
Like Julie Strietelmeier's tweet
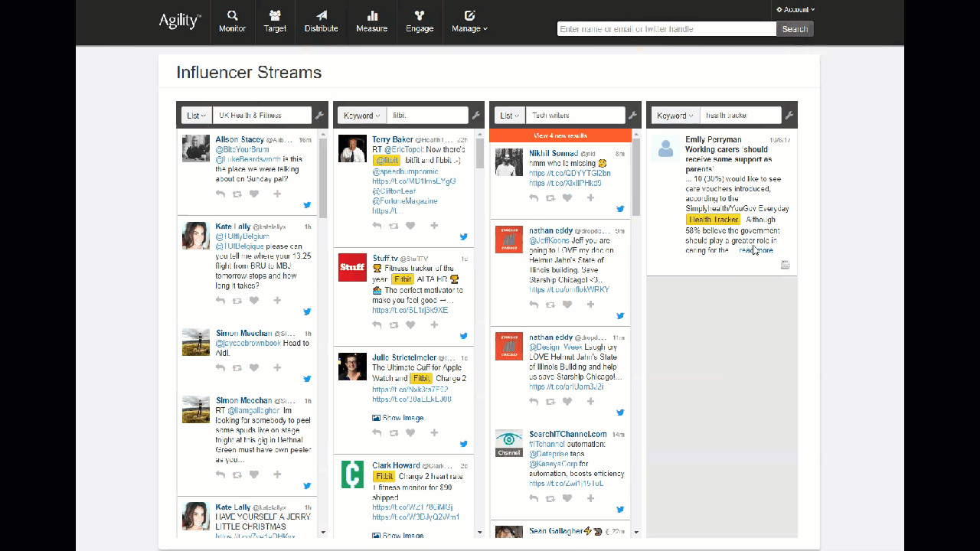[x=410, y=433]
